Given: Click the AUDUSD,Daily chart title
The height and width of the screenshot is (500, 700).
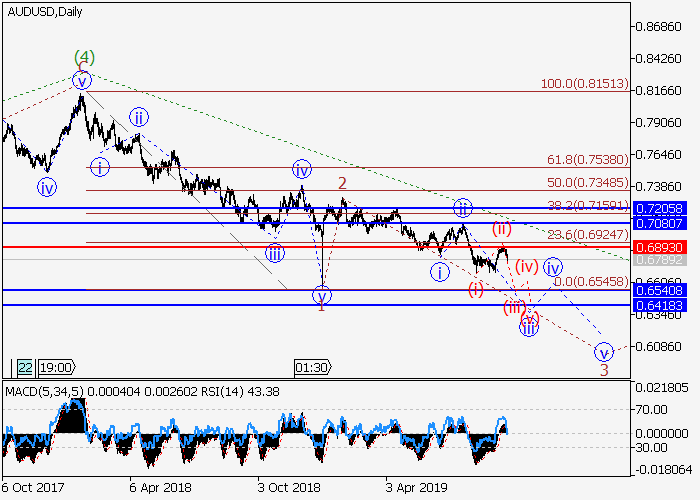Looking at the screenshot, I should coord(45,12).
